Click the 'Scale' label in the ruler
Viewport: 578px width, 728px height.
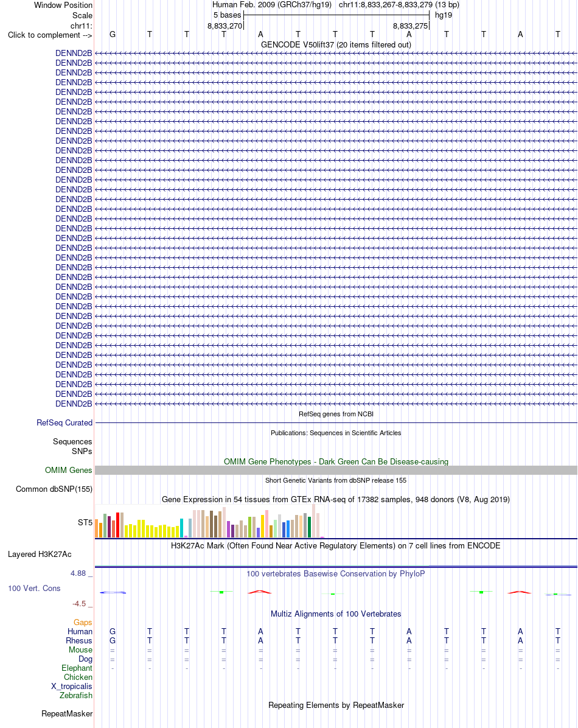[x=82, y=15]
